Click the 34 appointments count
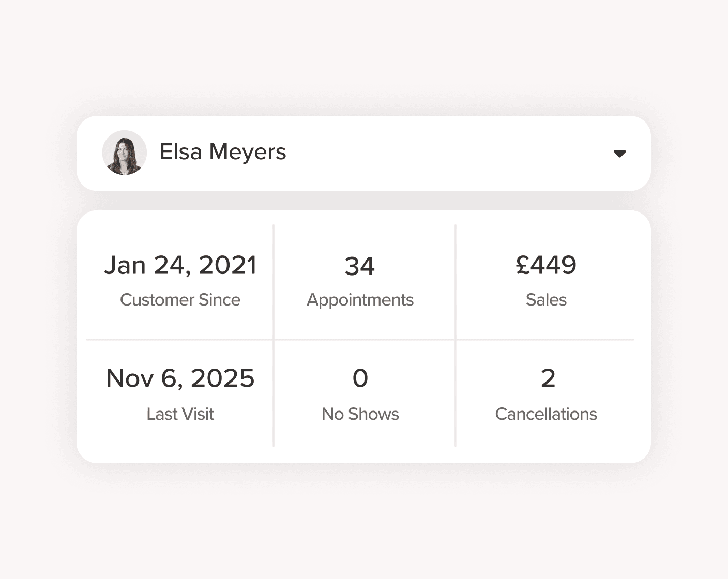Viewport: 728px width, 579px height. point(360,266)
